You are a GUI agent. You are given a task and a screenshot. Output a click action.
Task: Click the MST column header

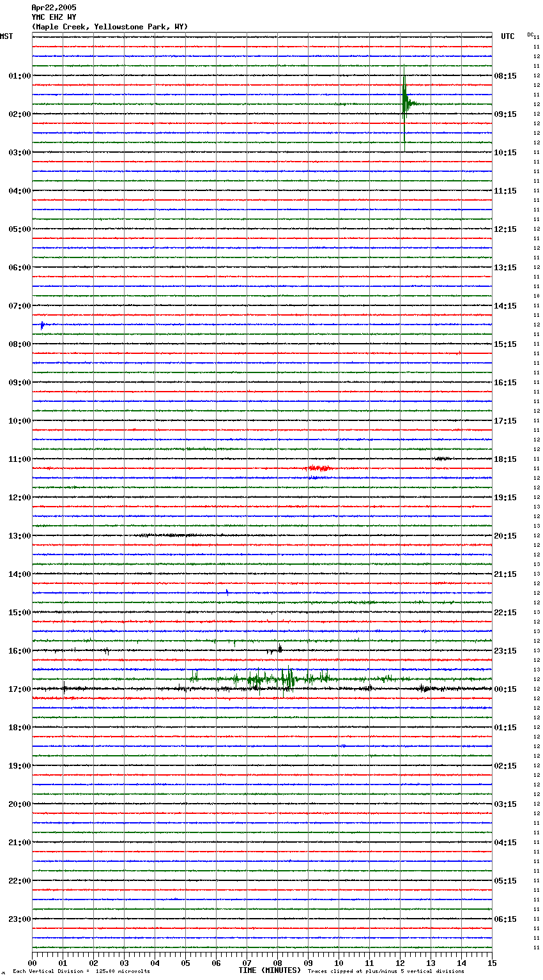6,36
